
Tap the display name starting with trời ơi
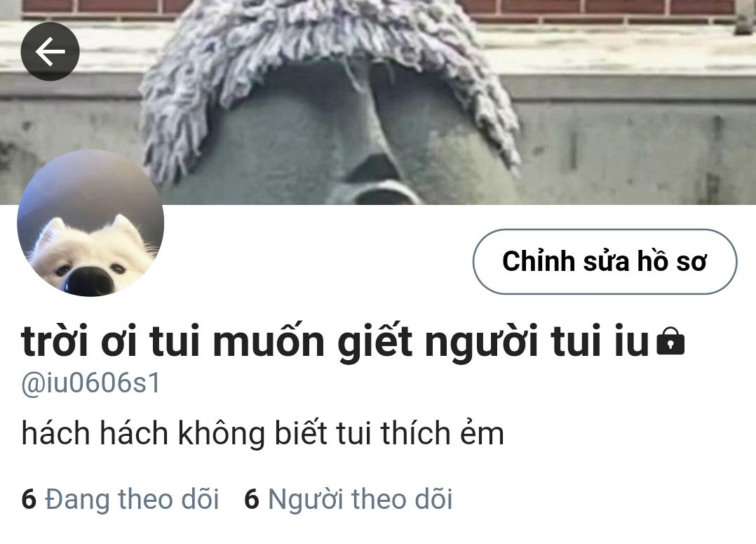click(x=336, y=342)
